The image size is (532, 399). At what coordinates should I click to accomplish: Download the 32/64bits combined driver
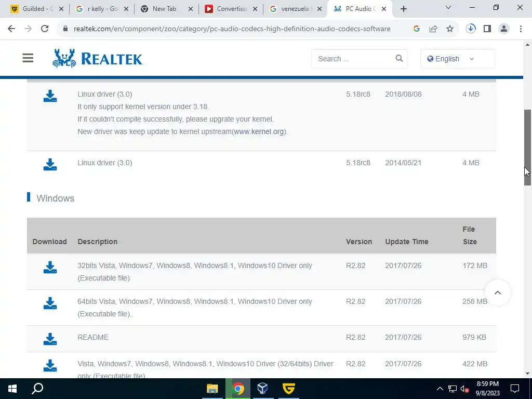coord(50,365)
